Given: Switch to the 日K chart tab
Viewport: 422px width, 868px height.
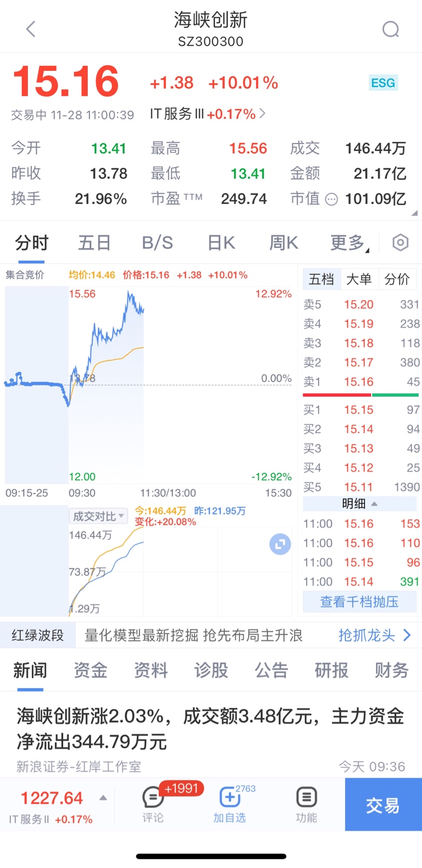Looking at the screenshot, I should point(221,242).
